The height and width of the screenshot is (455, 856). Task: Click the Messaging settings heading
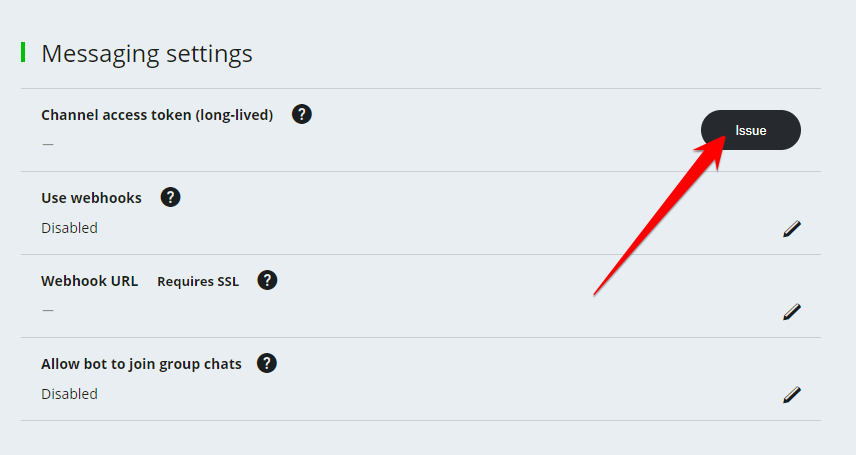click(x=146, y=53)
